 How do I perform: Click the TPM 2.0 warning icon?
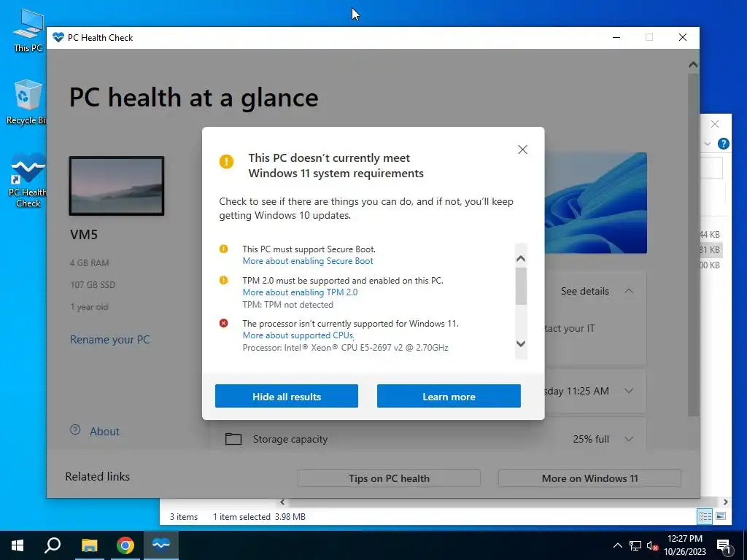[223, 280]
